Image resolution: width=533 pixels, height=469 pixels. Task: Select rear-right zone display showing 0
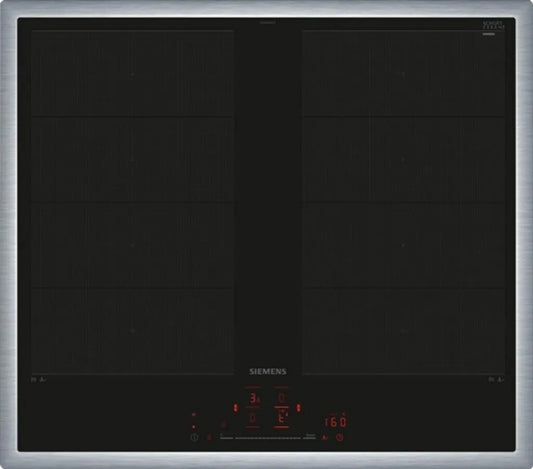pyautogui.click(x=281, y=397)
